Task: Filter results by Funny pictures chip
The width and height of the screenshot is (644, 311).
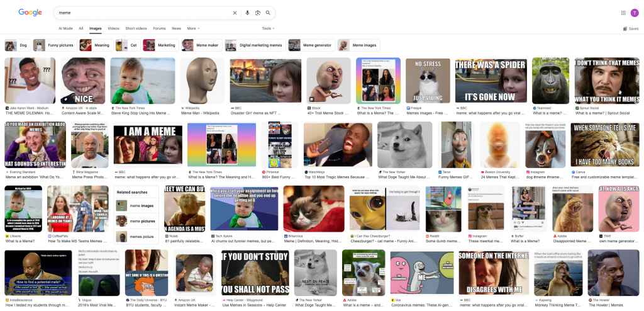Action: tap(54, 45)
